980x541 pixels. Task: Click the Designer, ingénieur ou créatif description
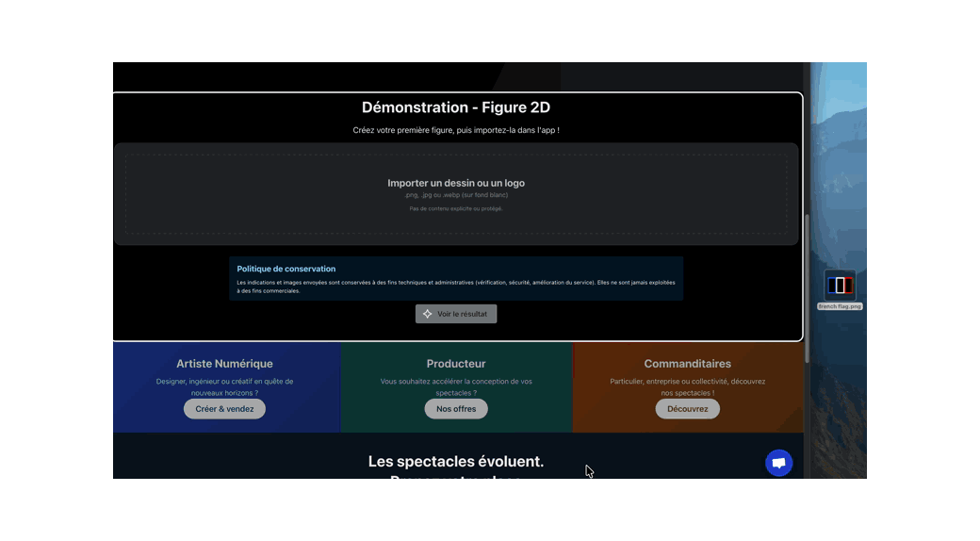click(x=224, y=386)
